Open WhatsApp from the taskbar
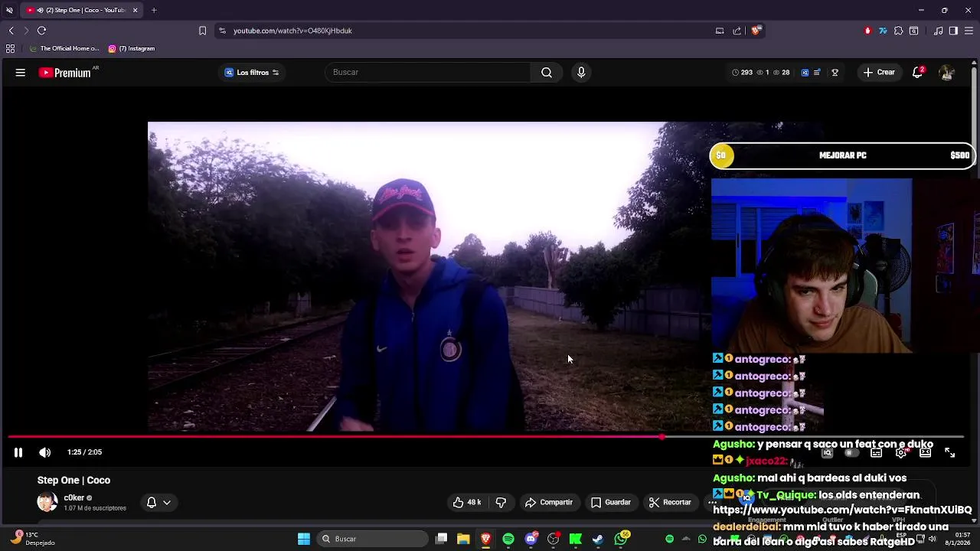980x551 pixels. [x=621, y=539]
